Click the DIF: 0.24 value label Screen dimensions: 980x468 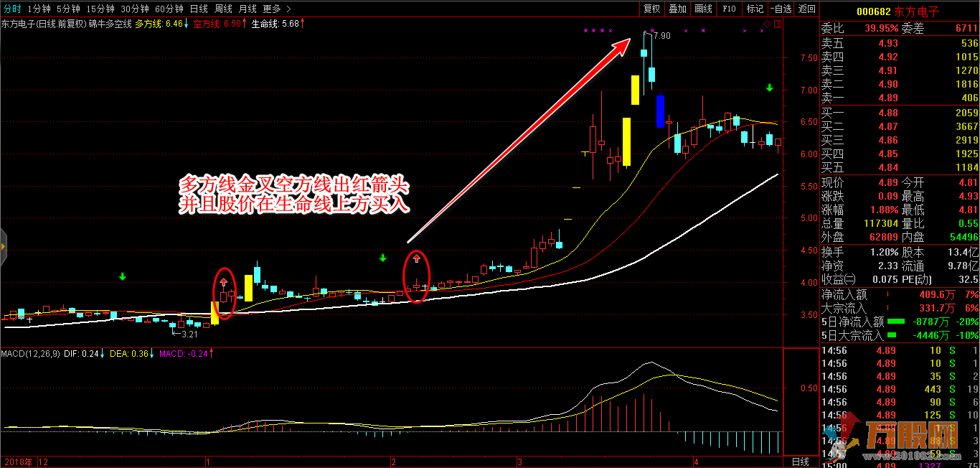[x=83, y=353]
